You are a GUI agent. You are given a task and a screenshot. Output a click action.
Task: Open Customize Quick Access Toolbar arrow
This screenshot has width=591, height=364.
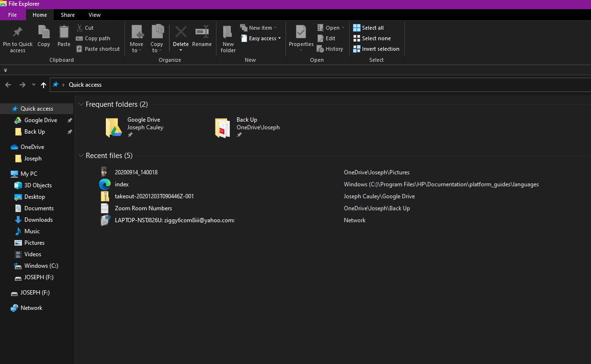pyautogui.click(x=5, y=70)
